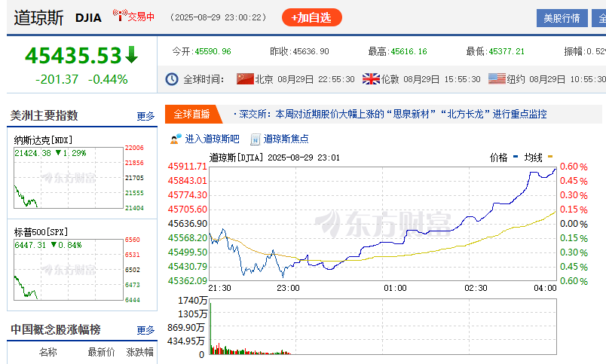The image size is (606, 364).
Task: Open the 纳斯达克[NDX] mini chart
Action: (x=69, y=178)
